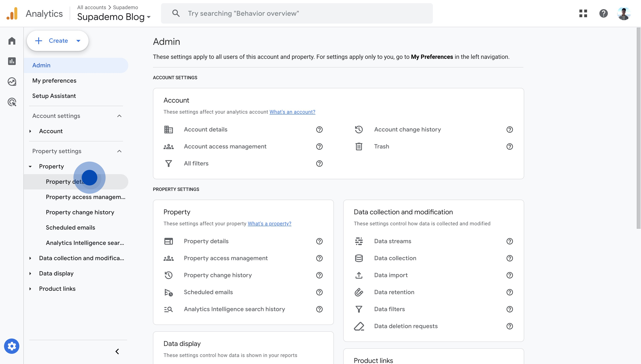
Task: Click the Data streams icon
Action: pyautogui.click(x=359, y=241)
